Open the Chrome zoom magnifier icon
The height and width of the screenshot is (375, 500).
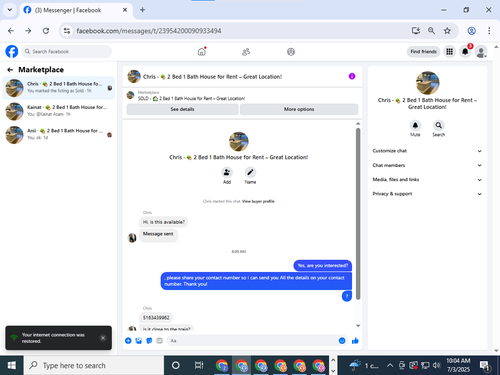(x=431, y=31)
